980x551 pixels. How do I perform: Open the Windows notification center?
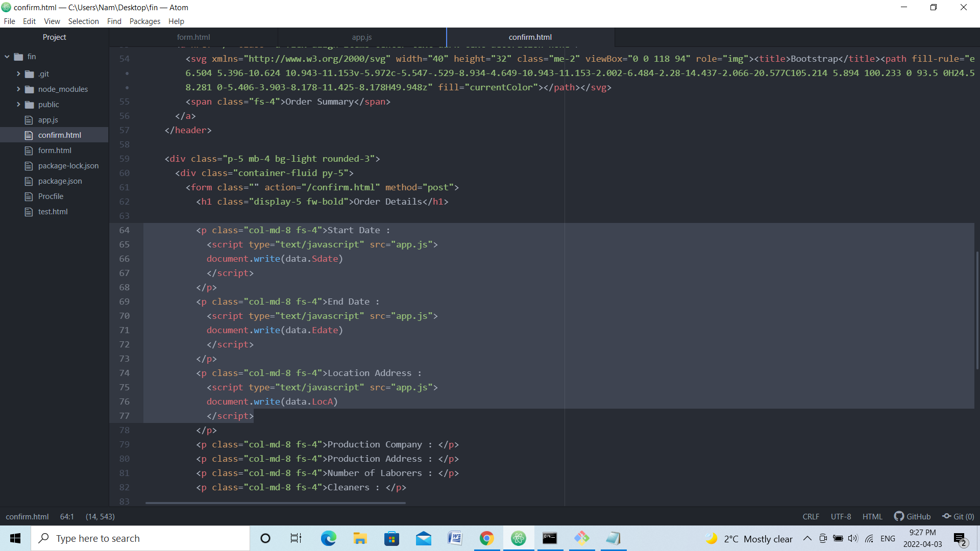pyautogui.click(x=960, y=538)
